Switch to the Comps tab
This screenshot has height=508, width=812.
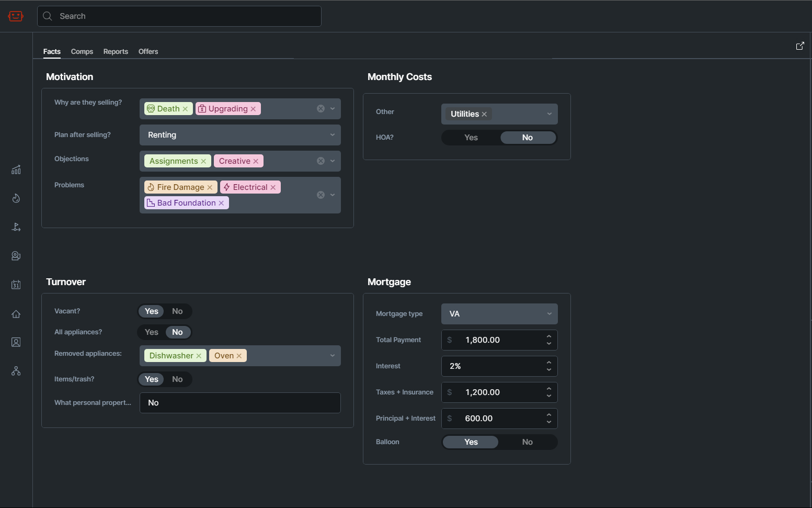pos(82,51)
